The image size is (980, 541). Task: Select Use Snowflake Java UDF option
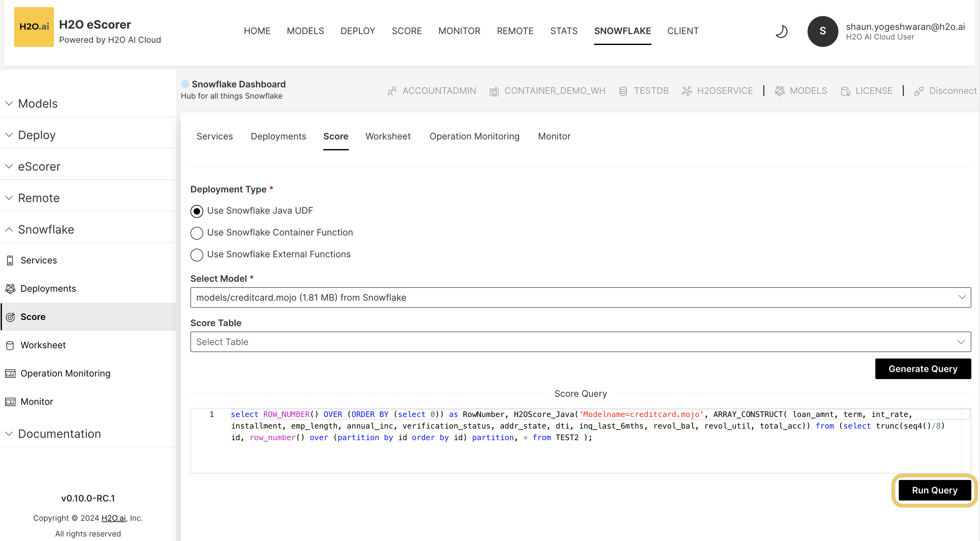coord(197,211)
